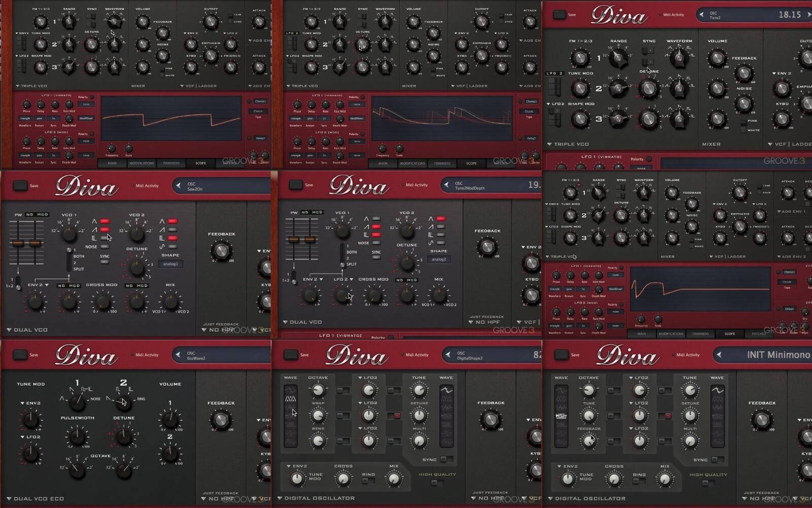
Task: Click Save button in EcoWave2 panel
Action: pyautogui.click(x=20, y=355)
